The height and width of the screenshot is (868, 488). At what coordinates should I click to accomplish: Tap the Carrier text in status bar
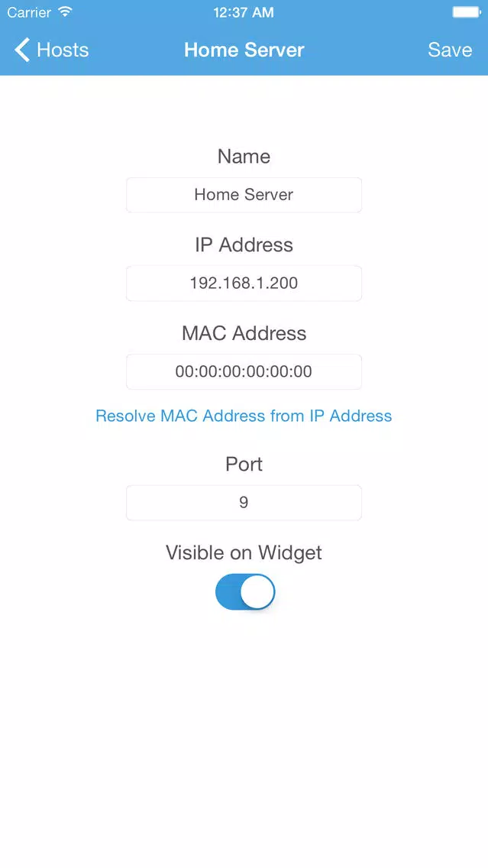point(29,12)
